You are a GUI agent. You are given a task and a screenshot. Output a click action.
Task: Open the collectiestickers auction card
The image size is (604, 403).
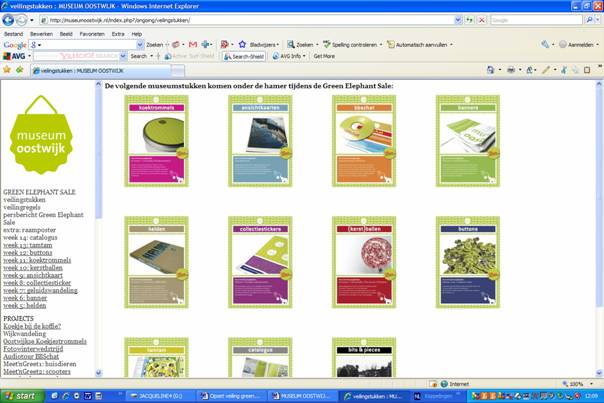(x=260, y=262)
